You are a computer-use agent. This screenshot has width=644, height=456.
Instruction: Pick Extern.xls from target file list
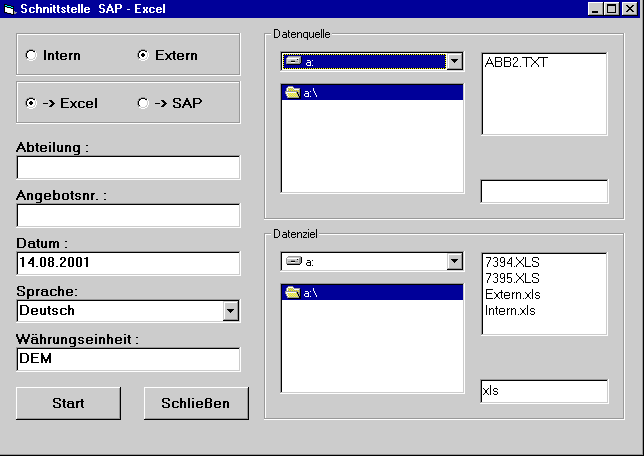(x=512, y=295)
